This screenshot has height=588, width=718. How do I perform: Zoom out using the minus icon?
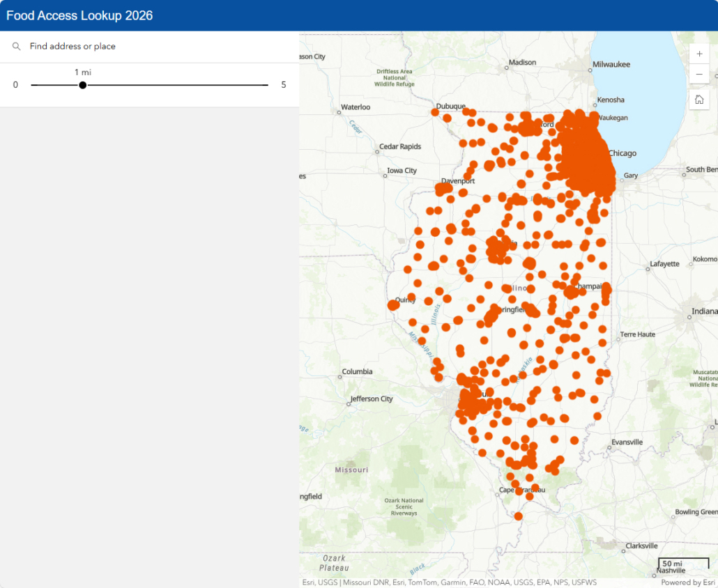[699, 75]
